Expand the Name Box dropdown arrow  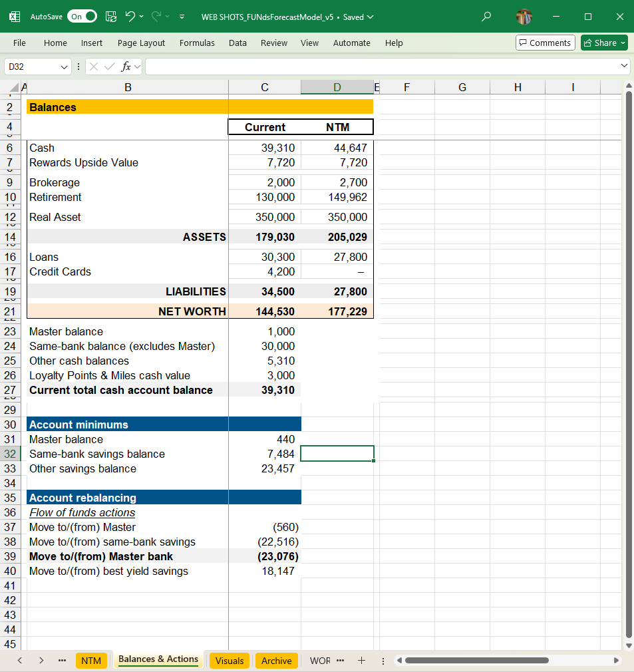64,67
